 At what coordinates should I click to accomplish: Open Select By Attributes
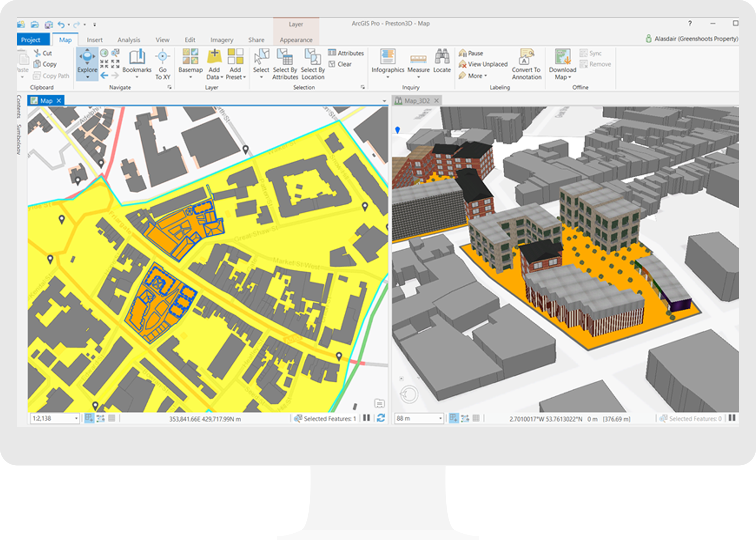[x=285, y=64]
